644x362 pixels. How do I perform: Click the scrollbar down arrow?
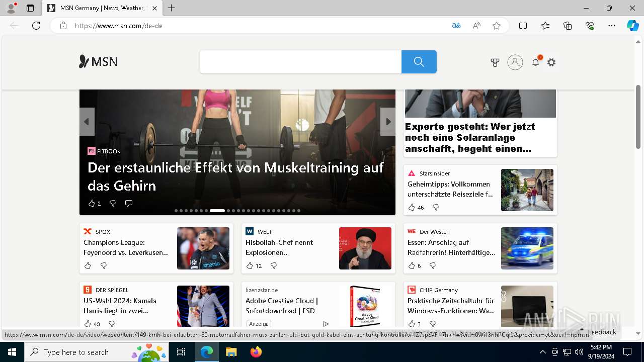tap(638, 333)
